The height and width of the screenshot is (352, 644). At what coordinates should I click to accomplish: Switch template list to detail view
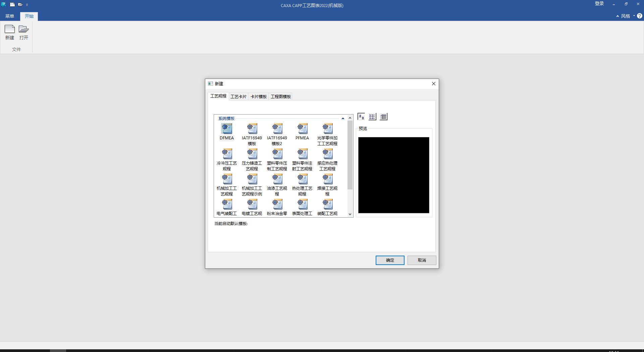coord(383,117)
